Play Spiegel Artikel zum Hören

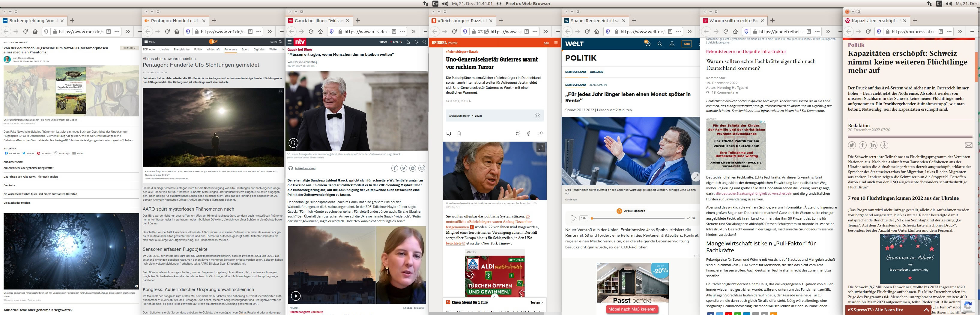pyautogui.click(x=537, y=116)
